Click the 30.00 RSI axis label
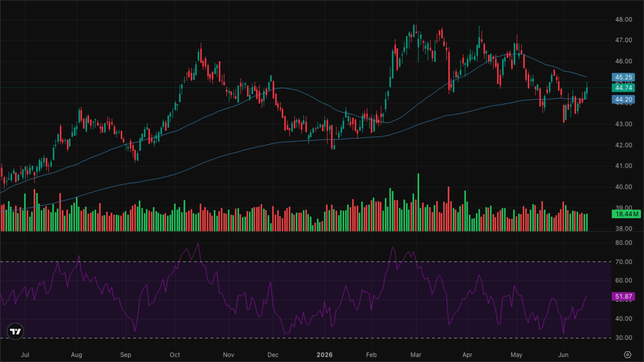Screen dimensions: 644x362 [x=624, y=338]
